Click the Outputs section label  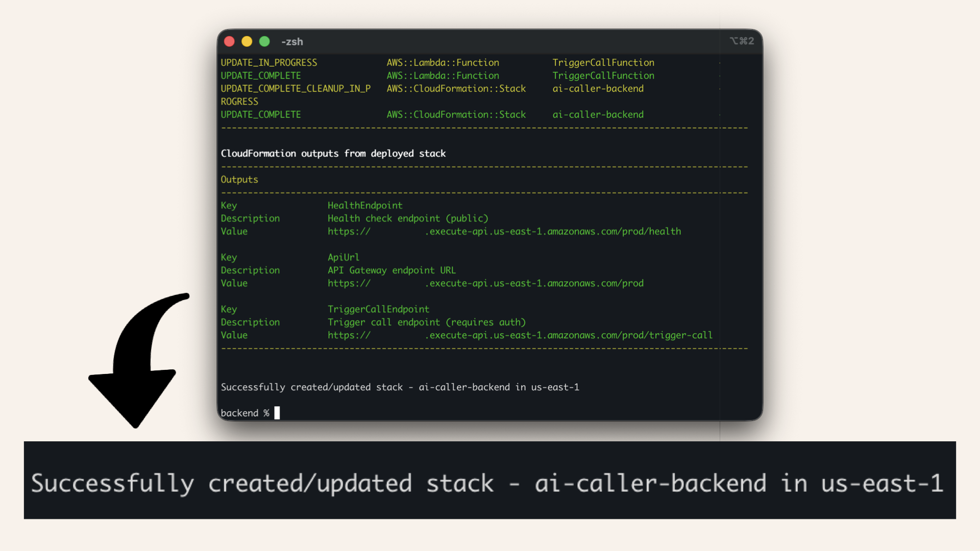tap(239, 180)
